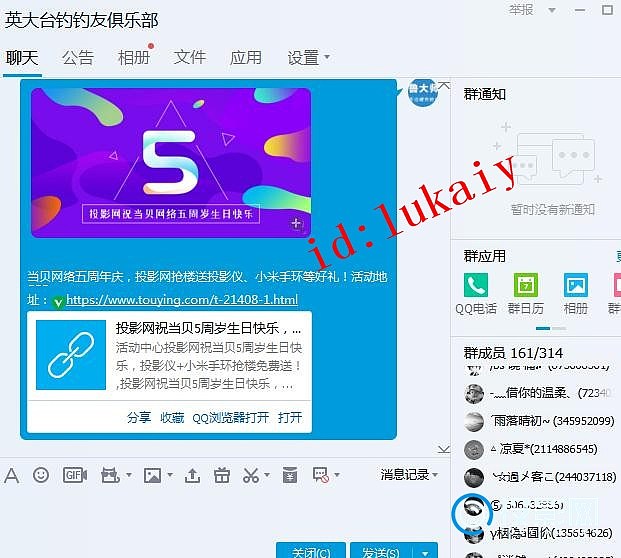Click the message input field

224,513
